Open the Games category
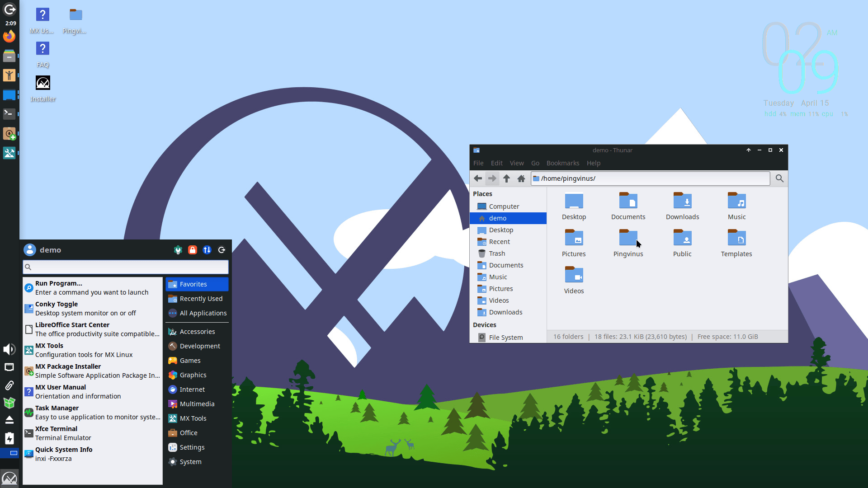Screen dimensions: 868x488 tap(197, 361)
